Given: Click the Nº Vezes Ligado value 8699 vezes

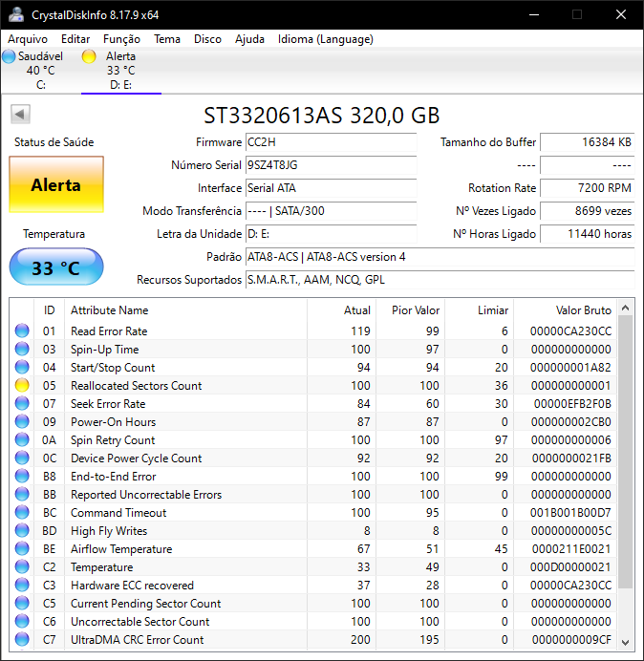Looking at the screenshot, I should pyautogui.click(x=587, y=210).
